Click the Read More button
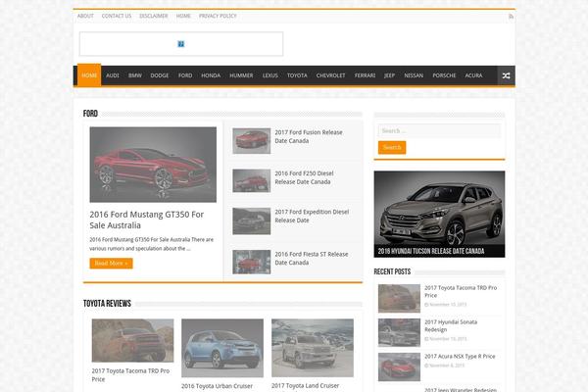588x392 pixels. (x=111, y=263)
